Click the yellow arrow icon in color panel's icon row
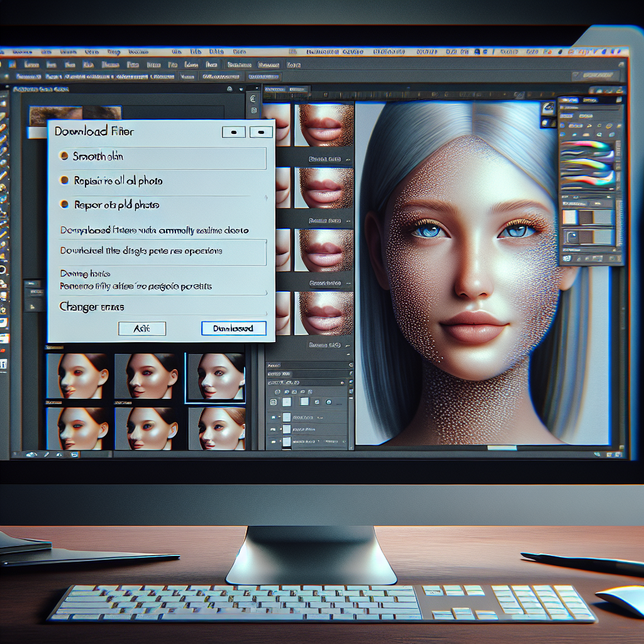 (589, 126)
